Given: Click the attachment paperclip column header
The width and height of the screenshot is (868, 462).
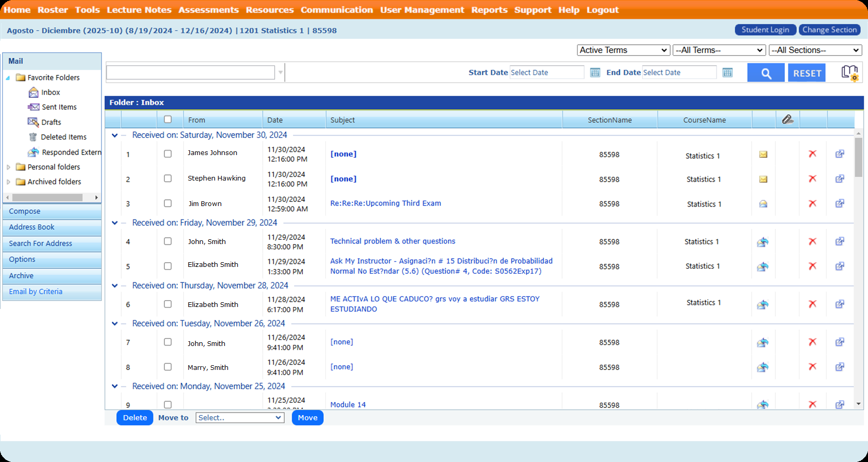Looking at the screenshot, I should [x=787, y=120].
